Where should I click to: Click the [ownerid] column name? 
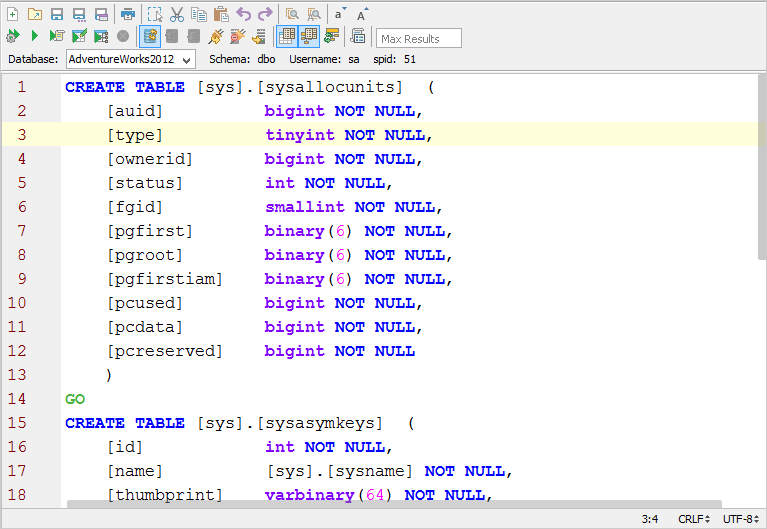tap(150, 159)
